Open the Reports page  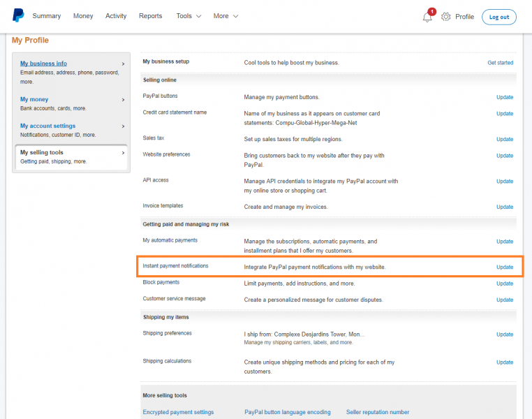[150, 16]
